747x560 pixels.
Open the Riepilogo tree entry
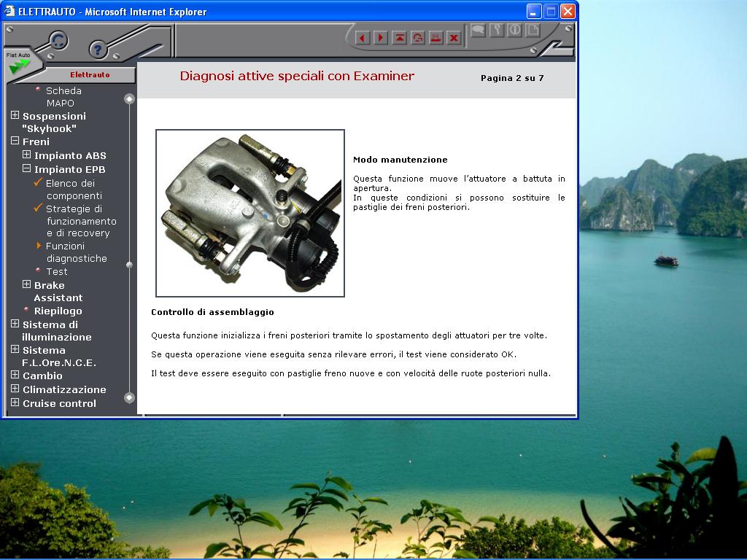coord(58,311)
